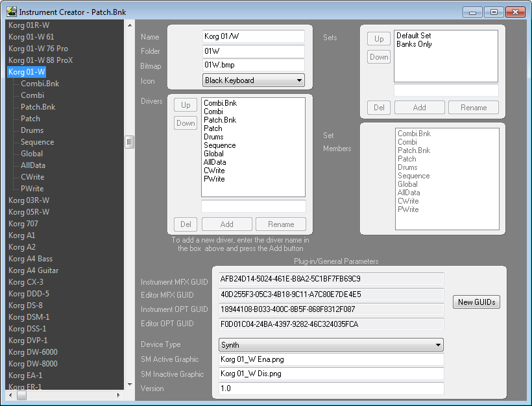The height and width of the screenshot is (406, 532).
Task: Click the SM Inactive Graphic field
Action: click(x=331, y=374)
